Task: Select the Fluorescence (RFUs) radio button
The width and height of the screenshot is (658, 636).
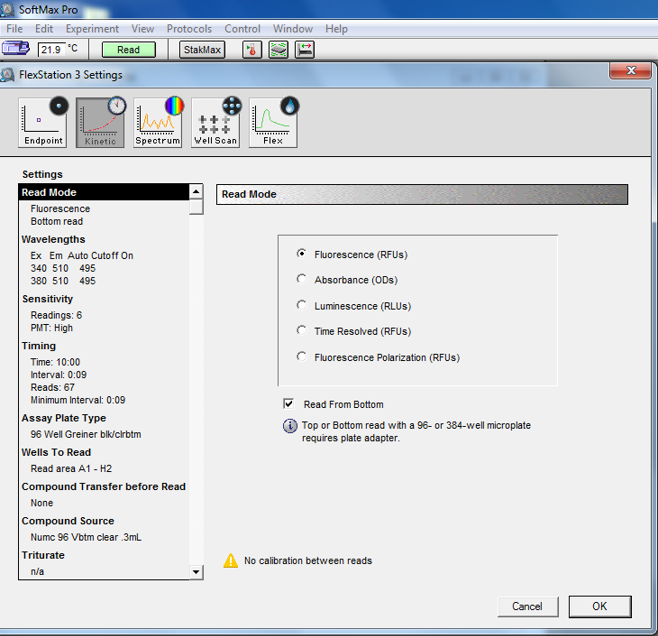Action: tap(301, 253)
